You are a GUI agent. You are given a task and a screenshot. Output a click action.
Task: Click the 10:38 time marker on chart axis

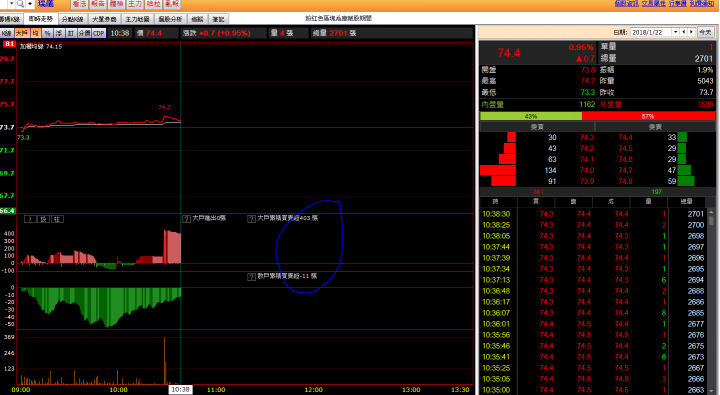tap(180, 389)
